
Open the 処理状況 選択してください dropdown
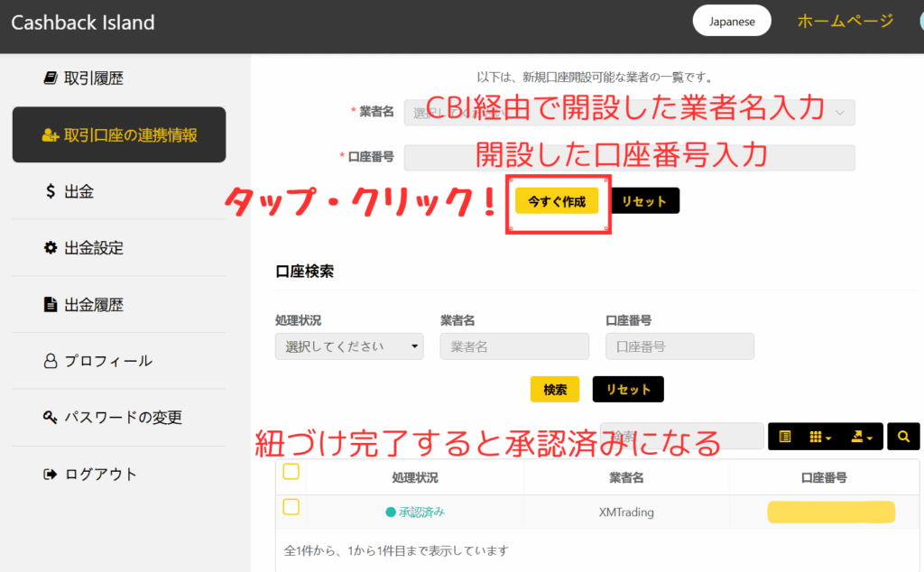click(x=349, y=346)
